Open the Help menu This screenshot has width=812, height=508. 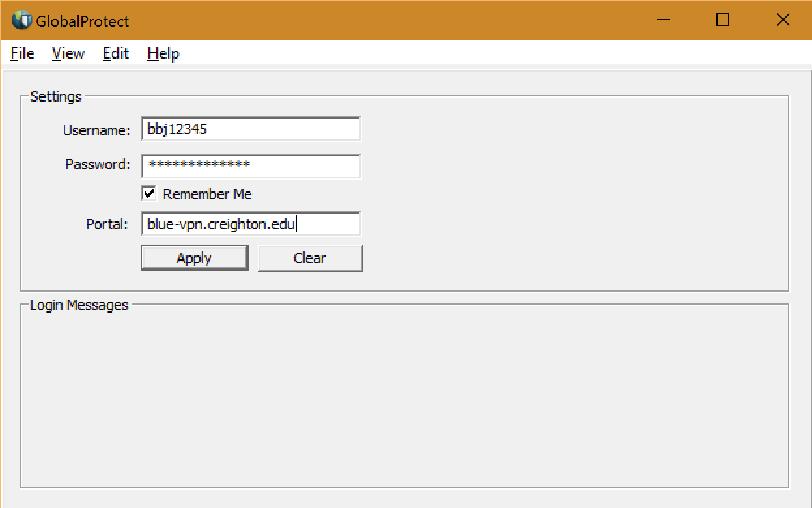point(163,53)
